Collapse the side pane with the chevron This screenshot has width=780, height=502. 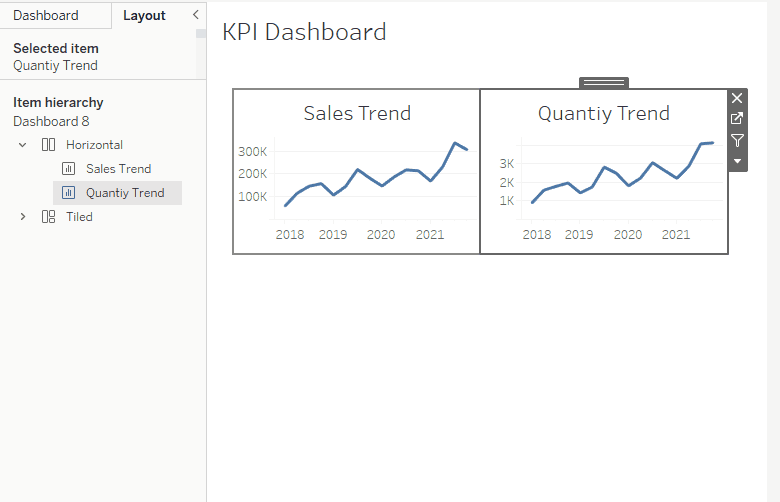click(195, 15)
